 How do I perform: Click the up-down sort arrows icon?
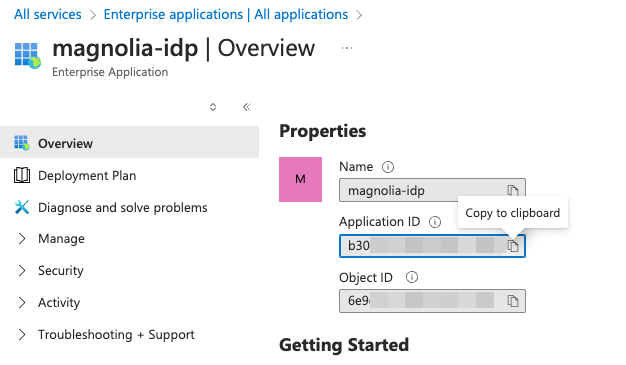(213, 107)
